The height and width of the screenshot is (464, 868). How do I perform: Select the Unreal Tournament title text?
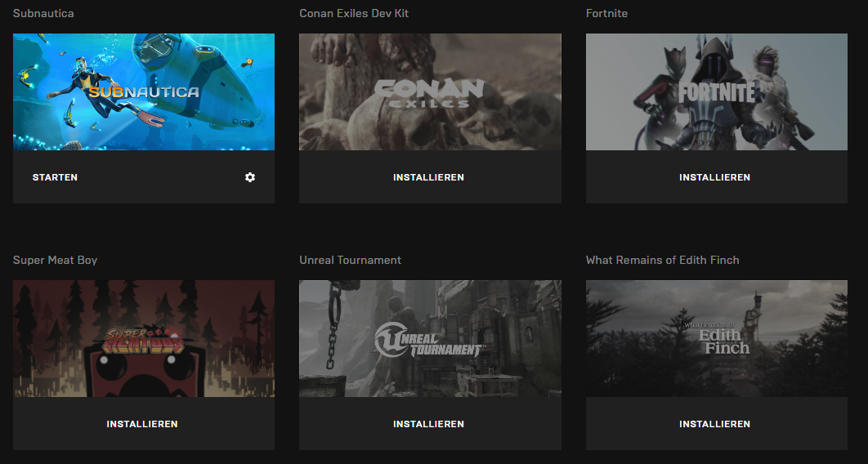(350, 260)
